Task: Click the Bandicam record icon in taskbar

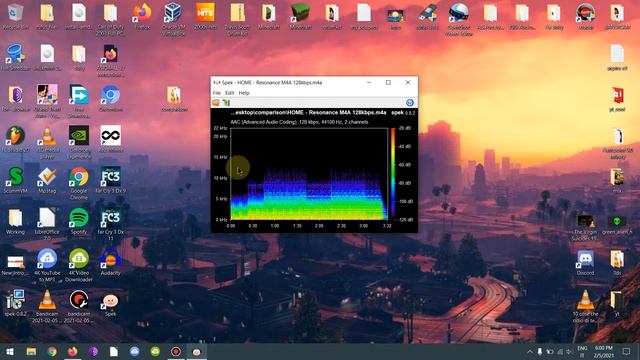Action: pos(176,351)
